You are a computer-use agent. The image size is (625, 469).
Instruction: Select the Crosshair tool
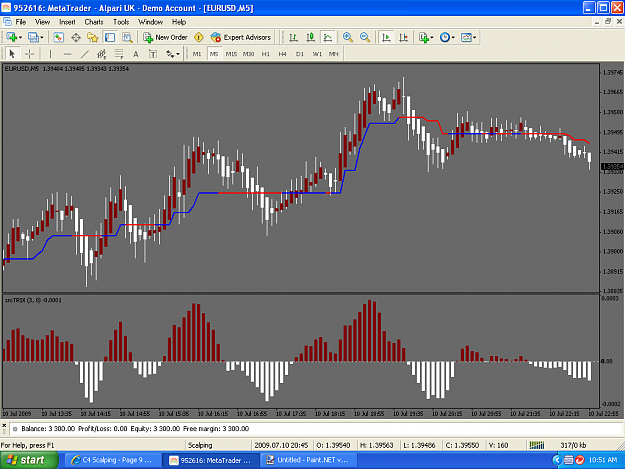coord(29,54)
